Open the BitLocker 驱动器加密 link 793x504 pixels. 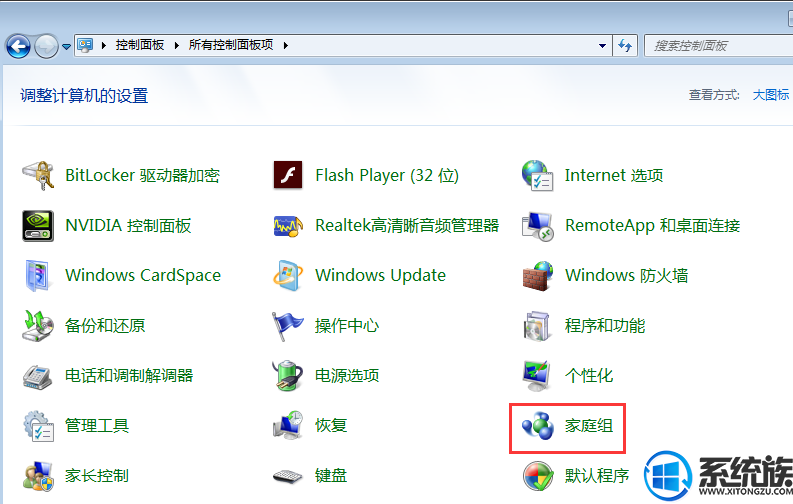[143, 175]
